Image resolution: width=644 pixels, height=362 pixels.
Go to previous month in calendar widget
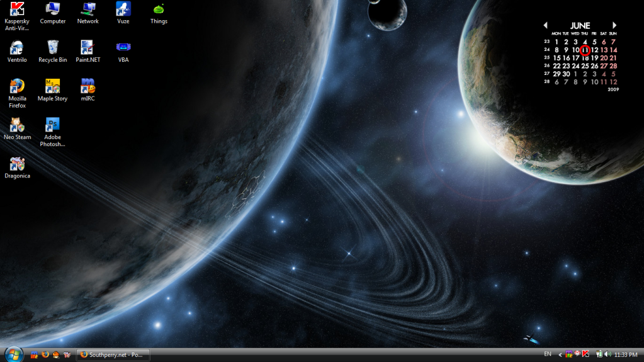(545, 25)
